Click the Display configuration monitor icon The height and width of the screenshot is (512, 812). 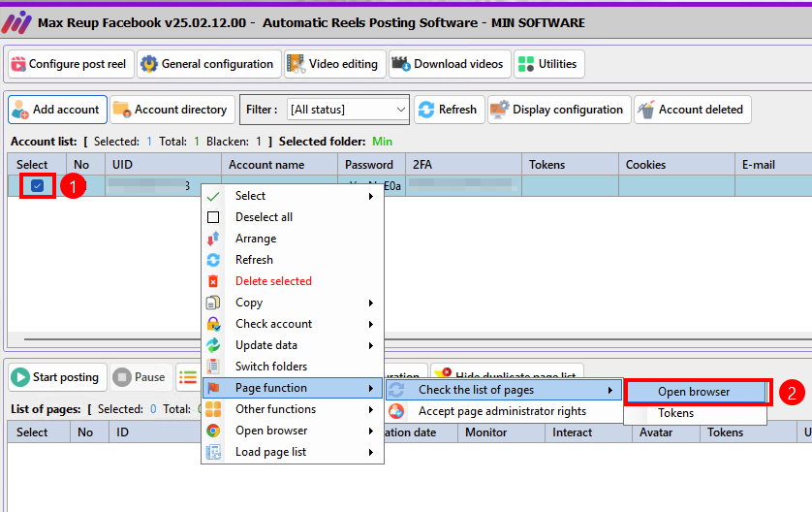click(x=500, y=110)
